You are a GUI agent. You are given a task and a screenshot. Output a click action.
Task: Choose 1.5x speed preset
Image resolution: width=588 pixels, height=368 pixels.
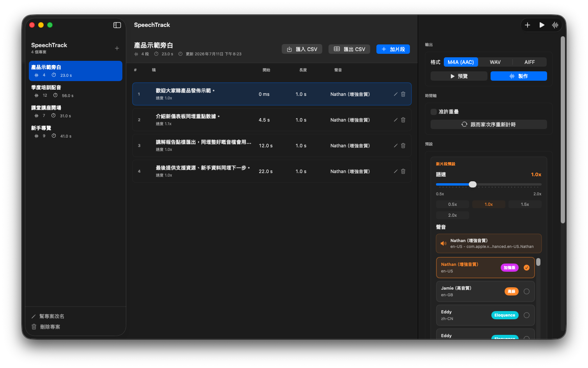coord(525,204)
